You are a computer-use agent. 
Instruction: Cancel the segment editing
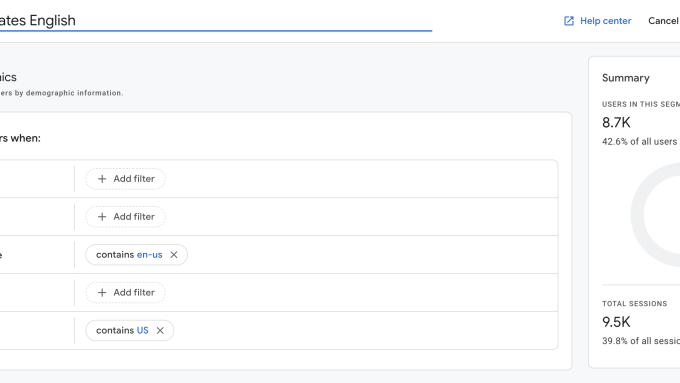664,21
